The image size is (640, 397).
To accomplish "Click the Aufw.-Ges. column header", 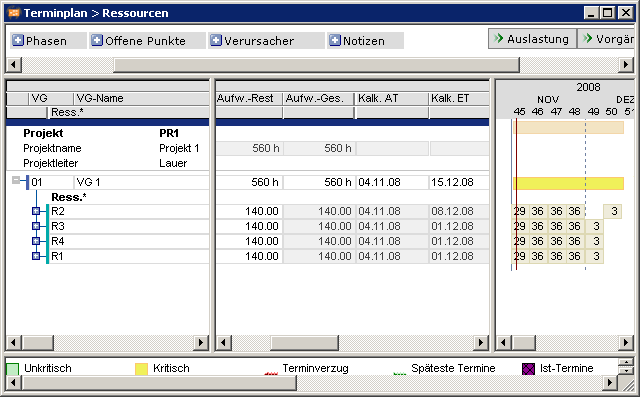I will pyautogui.click(x=319, y=98).
